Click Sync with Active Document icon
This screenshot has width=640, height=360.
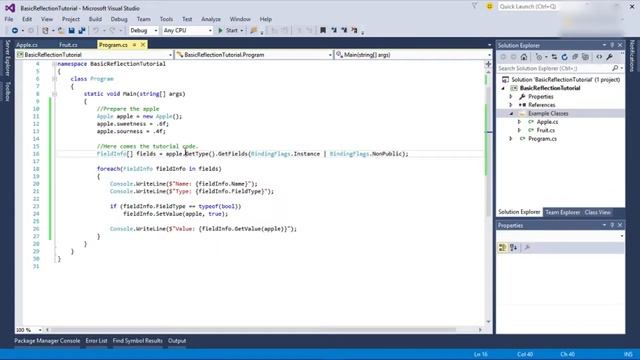point(554,57)
